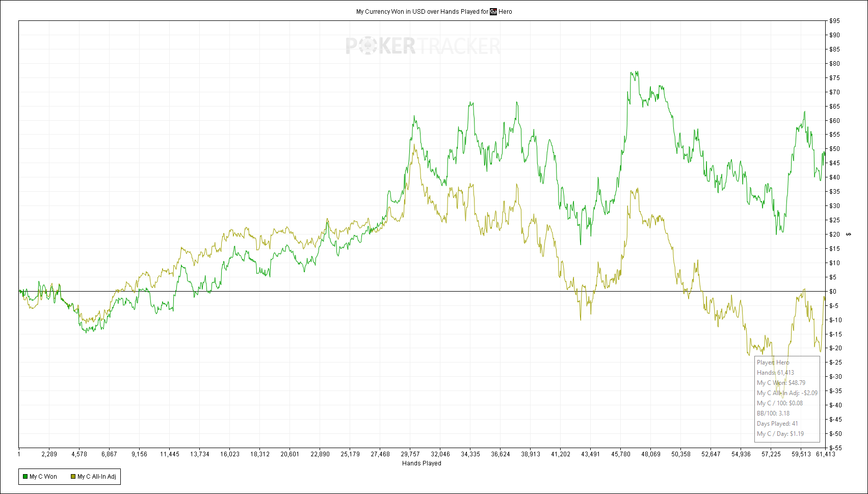This screenshot has height=494, width=868.
Task: Click the y-axis label '$95'
Action: click(x=835, y=21)
